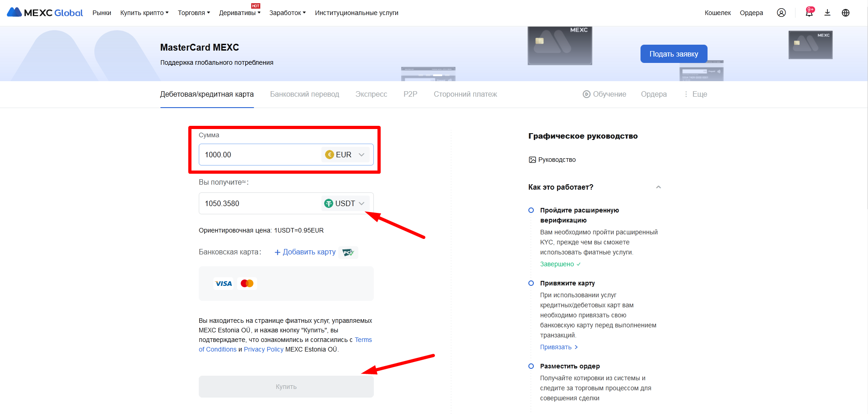This screenshot has height=414, width=868.
Task: Click the Пройдите расширенную верификацию step
Action: pos(579,215)
